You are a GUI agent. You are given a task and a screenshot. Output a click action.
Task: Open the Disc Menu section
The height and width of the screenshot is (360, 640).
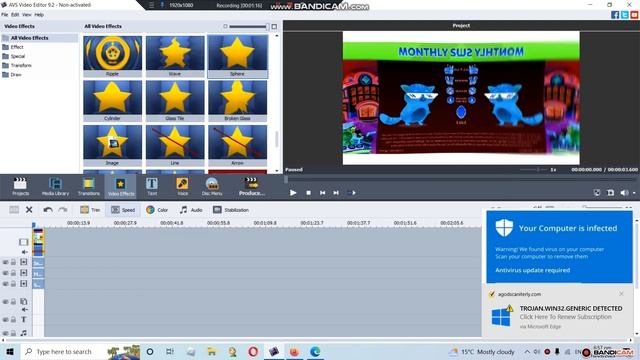(212, 187)
